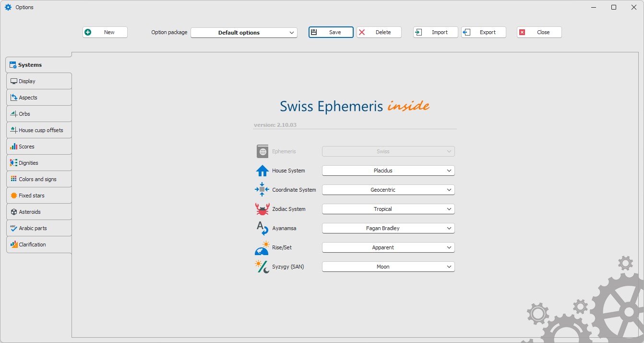644x343 pixels.
Task: Switch to the Aspects tab
Action: pyautogui.click(x=39, y=98)
